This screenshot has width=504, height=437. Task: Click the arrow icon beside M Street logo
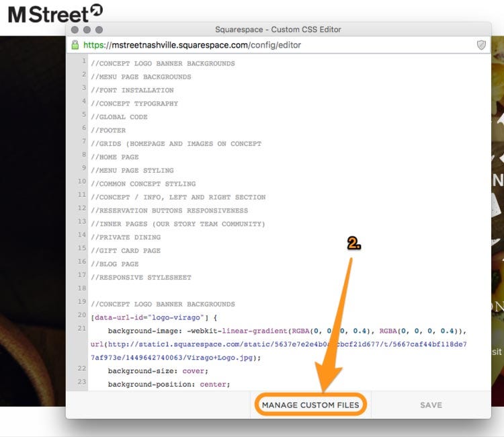(96, 10)
